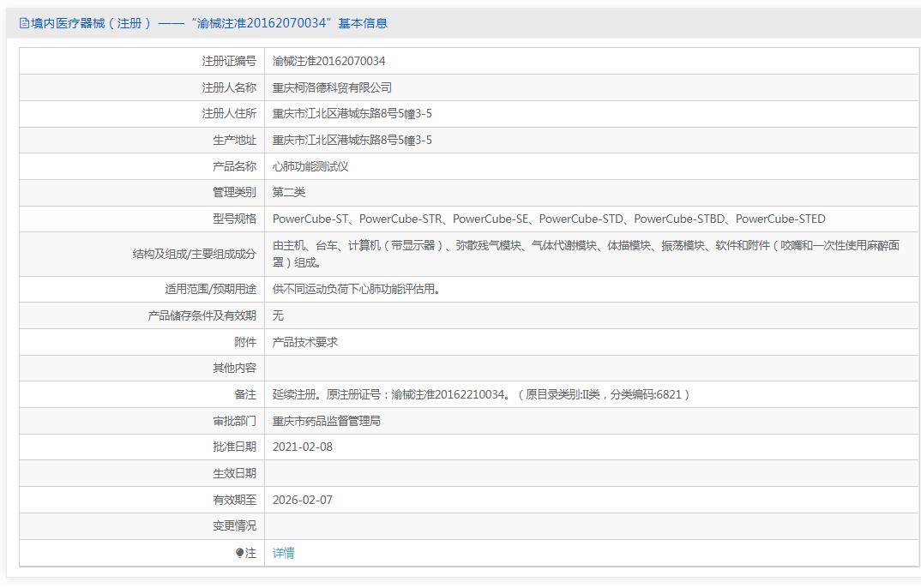Click the 注册人名称 label
The width and height of the screenshot is (921, 588).
pyautogui.click(x=229, y=87)
